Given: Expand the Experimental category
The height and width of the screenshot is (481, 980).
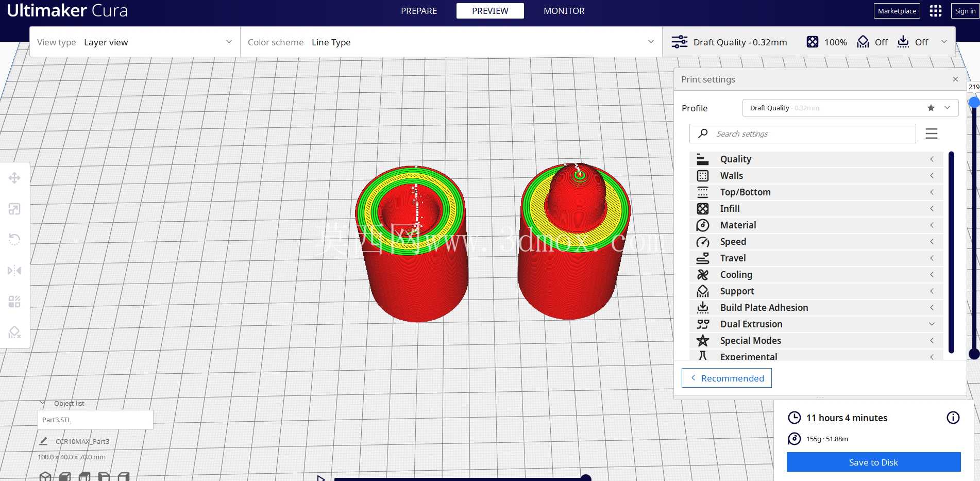Looking at the screenshot, I should (816, 355).
